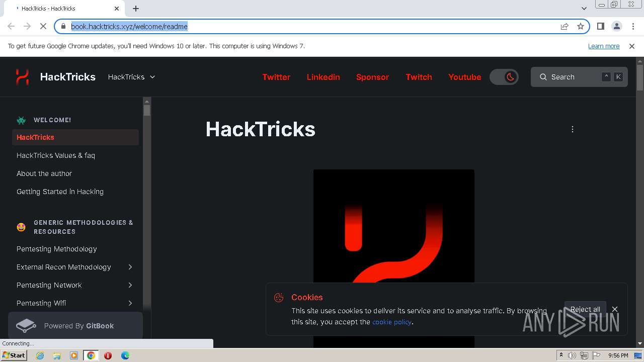Image resolution: width=644 pixels, height=362 pixels.
Task: Show hidden system tray icons
Action: point(561,355)
